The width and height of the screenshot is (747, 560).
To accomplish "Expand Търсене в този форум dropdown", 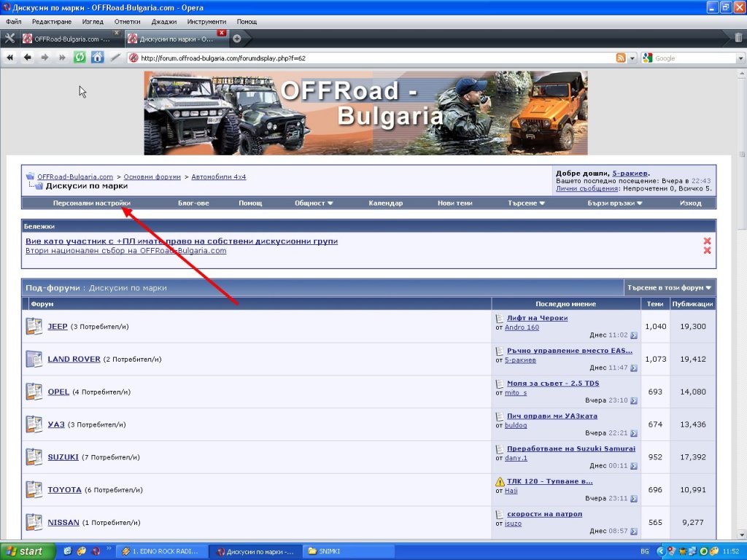I will [669, 287].
